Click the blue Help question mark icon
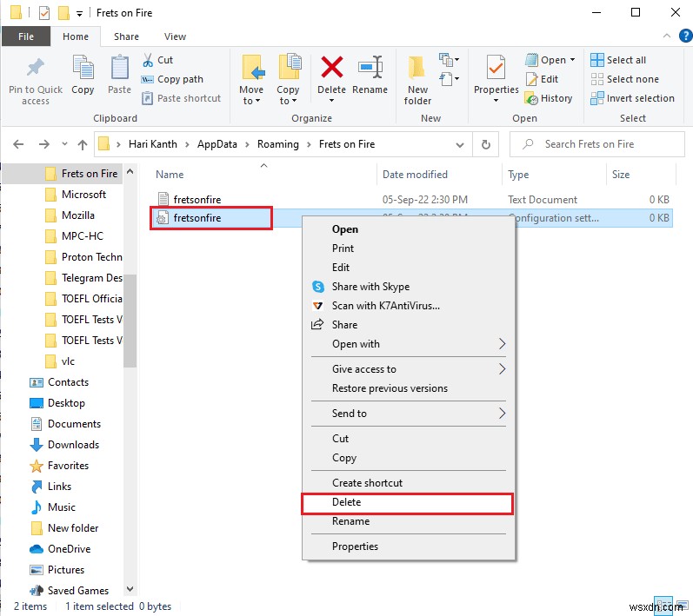 [685, 36]
